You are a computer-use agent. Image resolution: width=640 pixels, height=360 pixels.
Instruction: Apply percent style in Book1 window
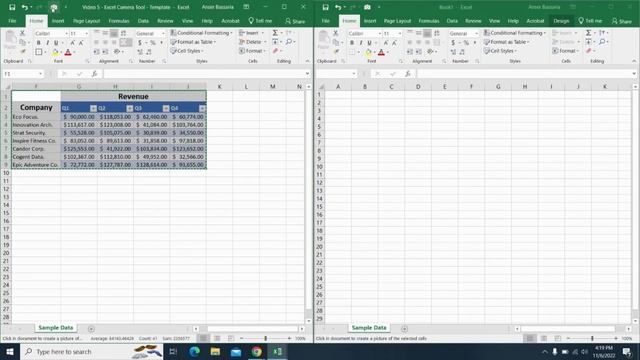466,42
